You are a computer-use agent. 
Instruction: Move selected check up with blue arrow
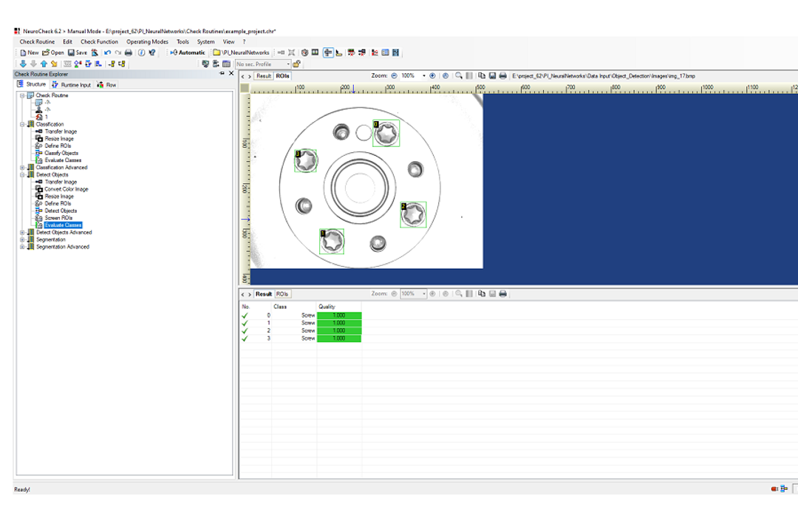pyautogui.click(x=44, y=64)
